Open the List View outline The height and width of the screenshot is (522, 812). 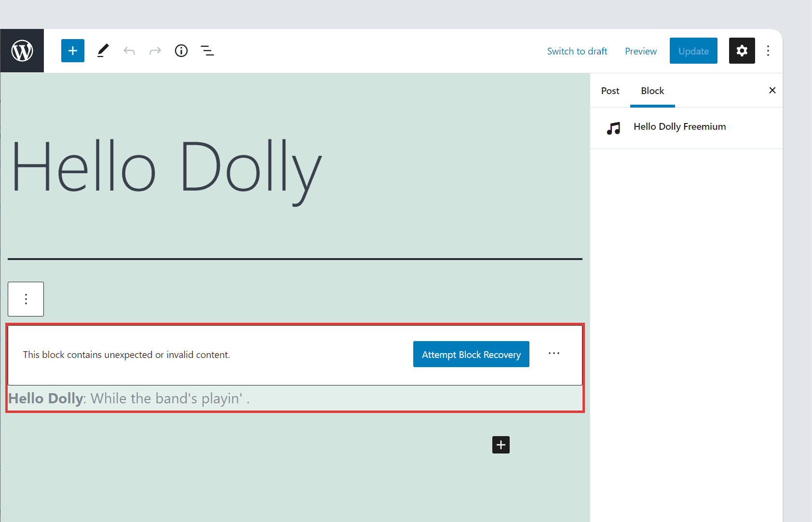coord(207,51)
